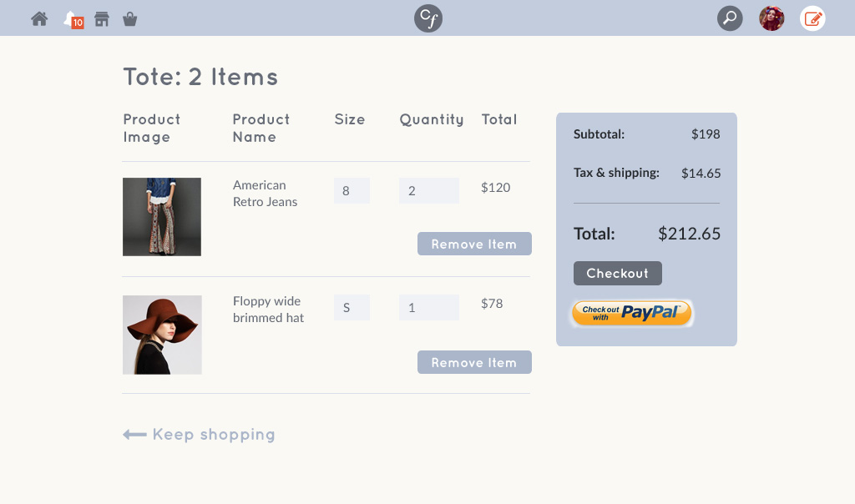Screen dimensions: 855x504
Task: Check out with PayPal
Action: tap(631, 313)
